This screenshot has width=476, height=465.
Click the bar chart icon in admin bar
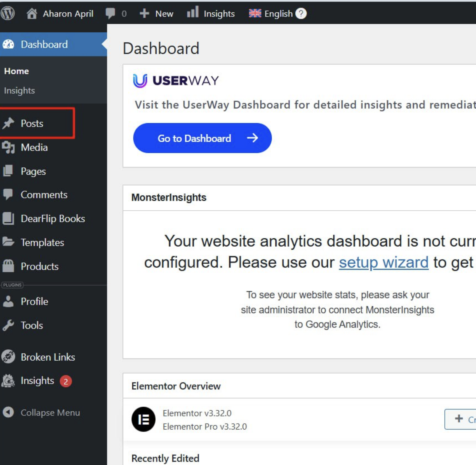[x=193, y=12]
